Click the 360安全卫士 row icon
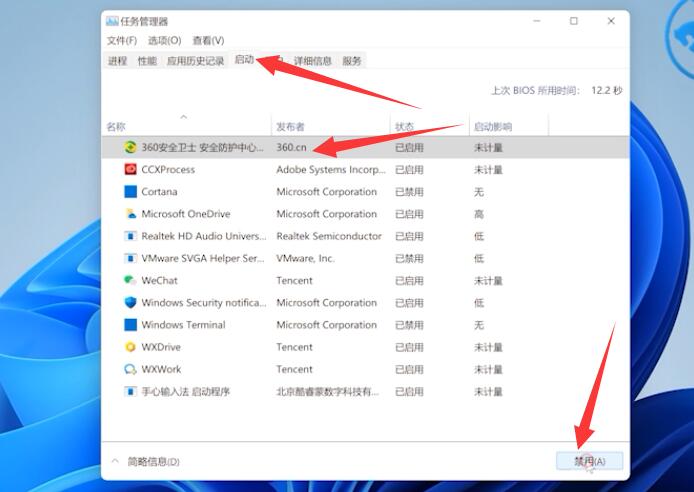The width and height of the screenshot is (694, 492). [130, 147]
